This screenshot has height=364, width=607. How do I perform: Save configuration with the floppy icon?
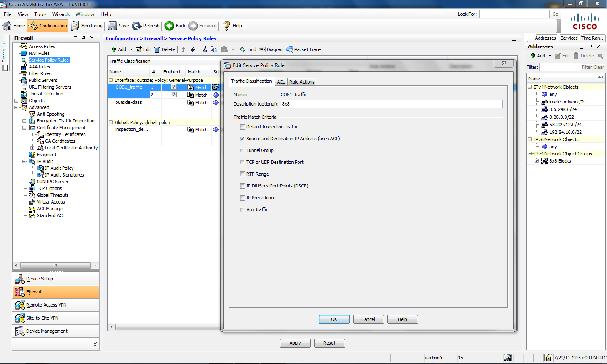118,26
